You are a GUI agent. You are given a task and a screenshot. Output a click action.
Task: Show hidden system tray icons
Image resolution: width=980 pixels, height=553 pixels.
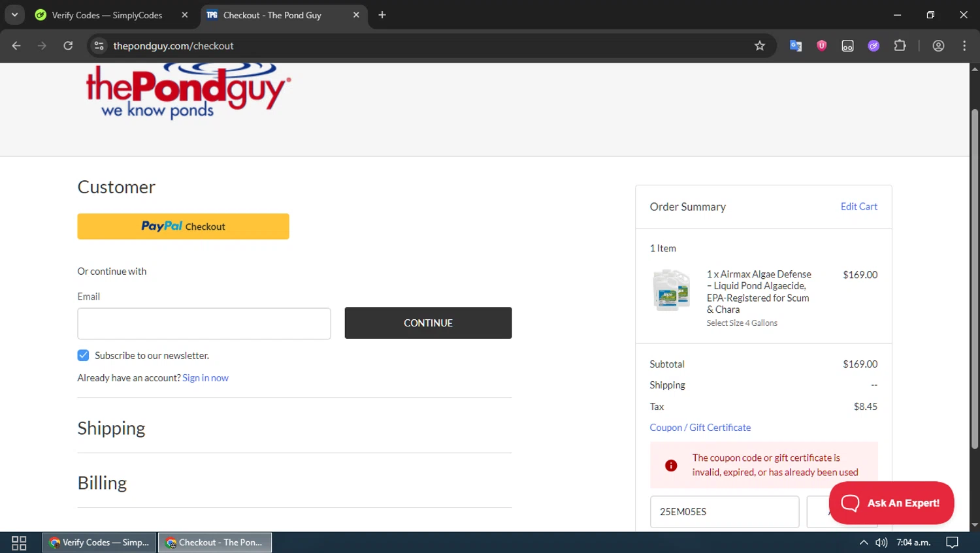point(864,543)
